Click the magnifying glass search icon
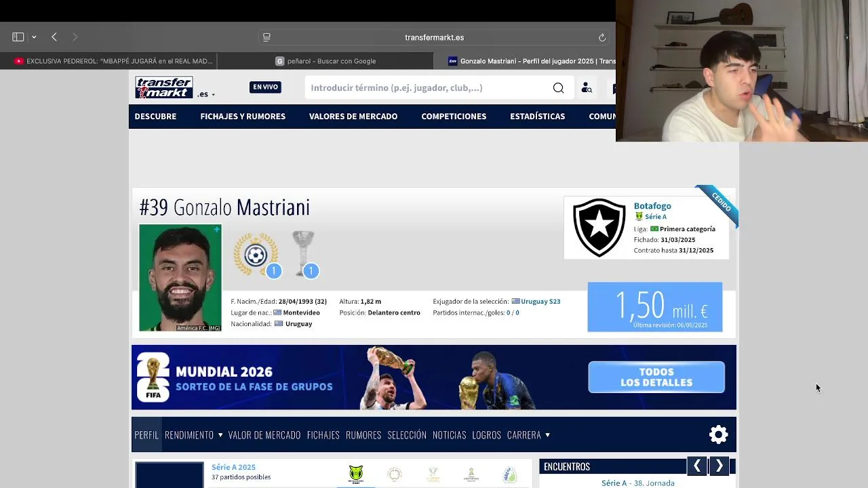This screenshot has width=868, height=488. [x=558, y=87]
